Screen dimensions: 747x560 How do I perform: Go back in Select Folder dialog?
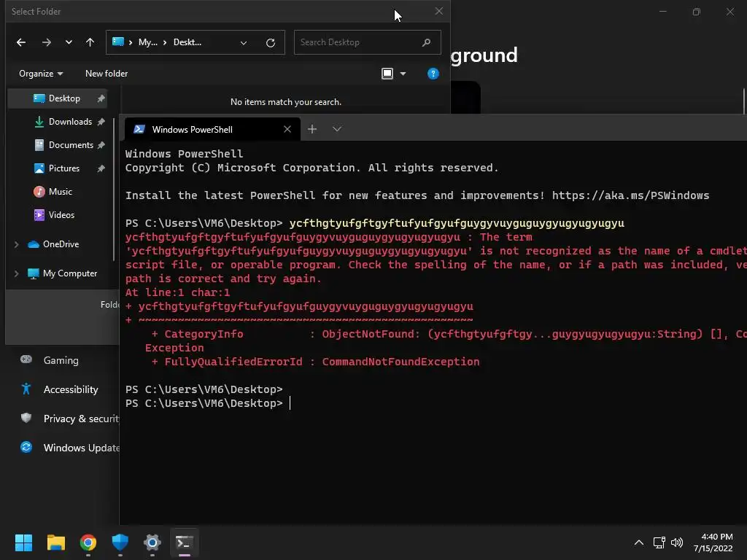21,42
